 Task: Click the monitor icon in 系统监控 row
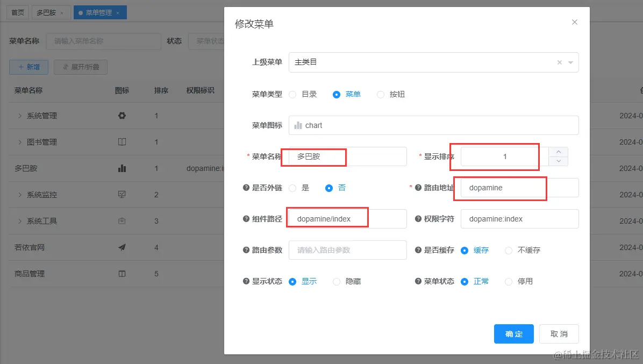click(x=122, y=194)
